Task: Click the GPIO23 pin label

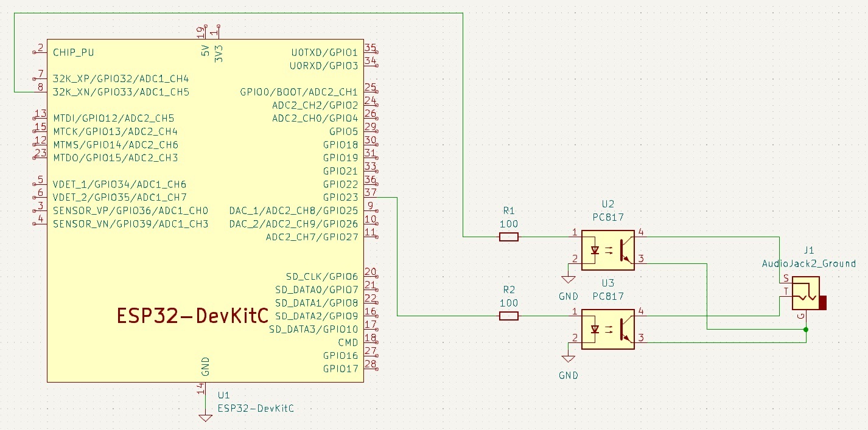Action: (341, 198)
